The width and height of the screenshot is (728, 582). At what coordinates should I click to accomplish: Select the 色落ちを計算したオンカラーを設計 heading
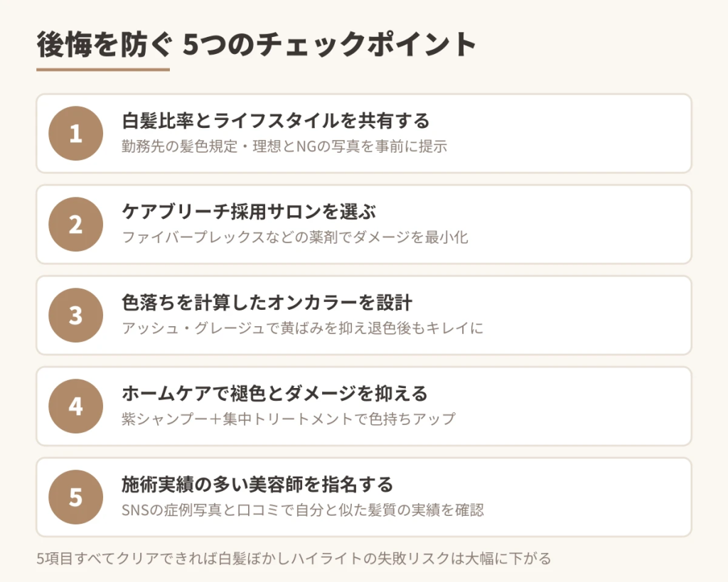267,303
